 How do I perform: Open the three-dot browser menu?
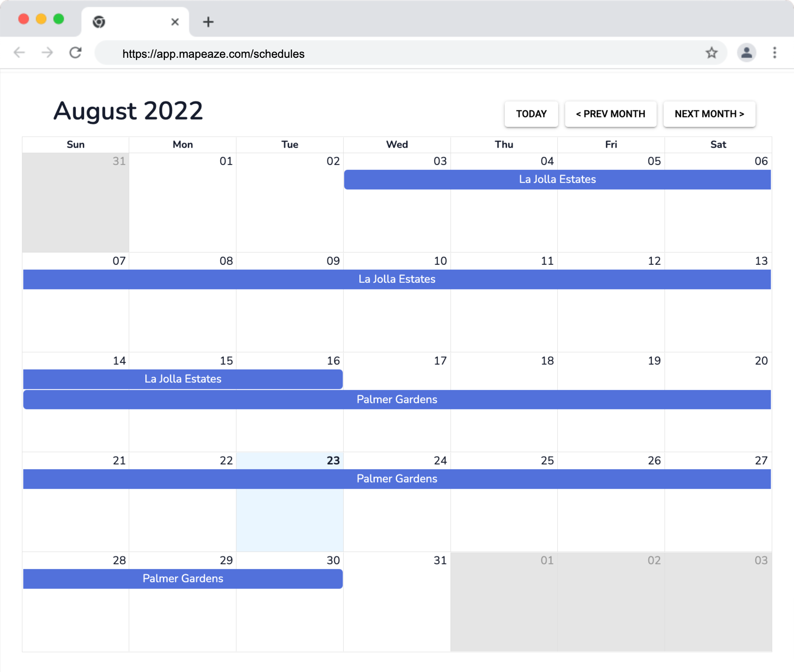(774, 53)
